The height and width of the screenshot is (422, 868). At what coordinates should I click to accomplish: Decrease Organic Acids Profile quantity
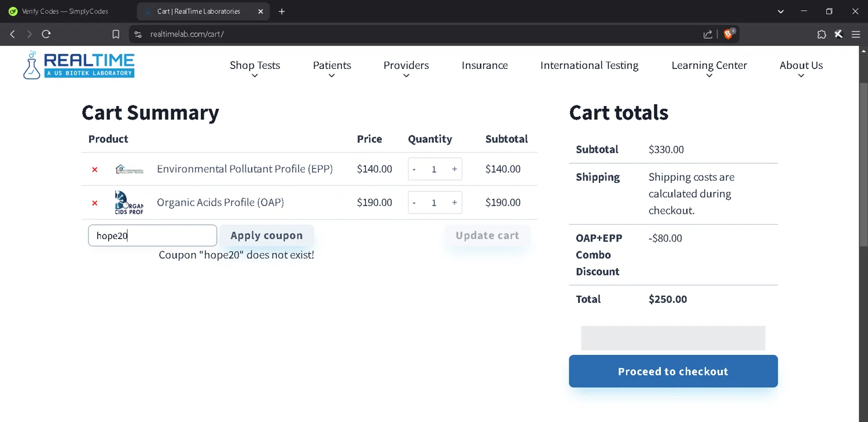pos(414,203)
